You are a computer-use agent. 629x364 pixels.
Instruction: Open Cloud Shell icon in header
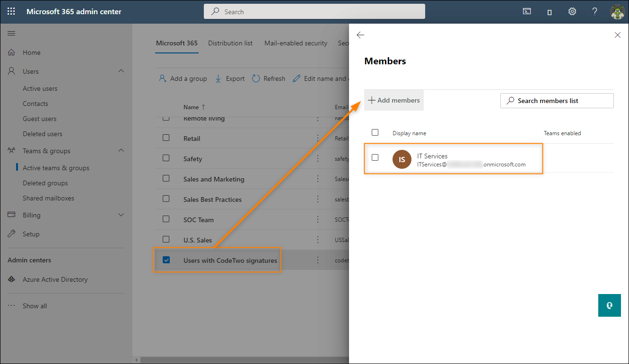pyautogui.click(x=527, y=12)
